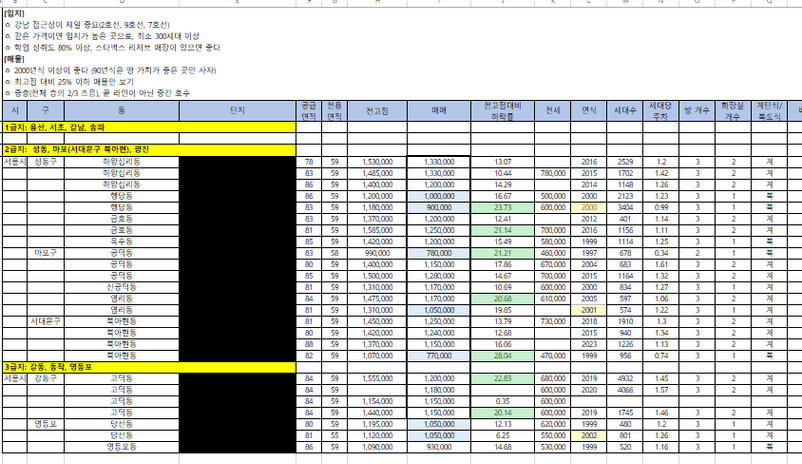802x464 pixels.
Task: Select the 계단식/복도식 header cell
Action: click(769, 111)
